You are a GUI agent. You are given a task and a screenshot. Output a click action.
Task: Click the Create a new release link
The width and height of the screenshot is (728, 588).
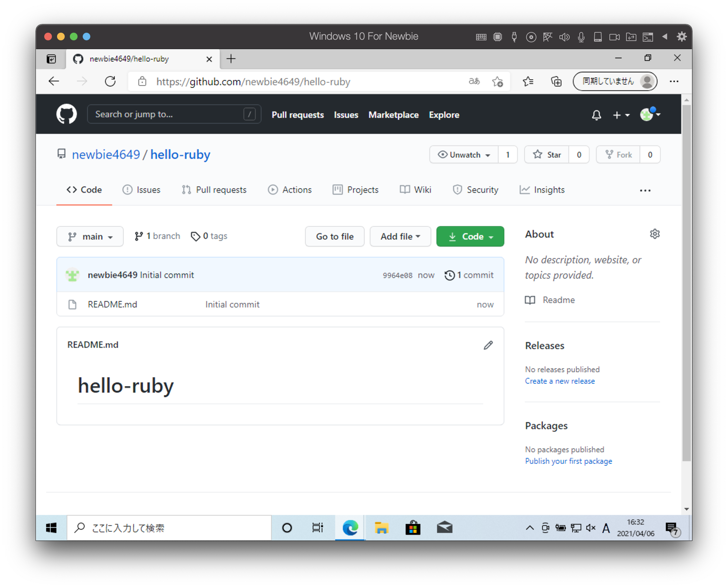click(559, 381)
